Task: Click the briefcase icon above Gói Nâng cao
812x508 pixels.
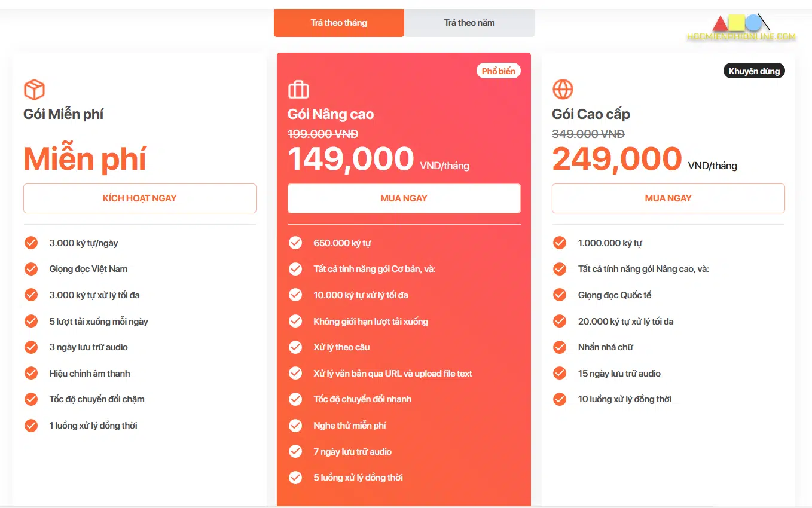Action: coord(298,90)
